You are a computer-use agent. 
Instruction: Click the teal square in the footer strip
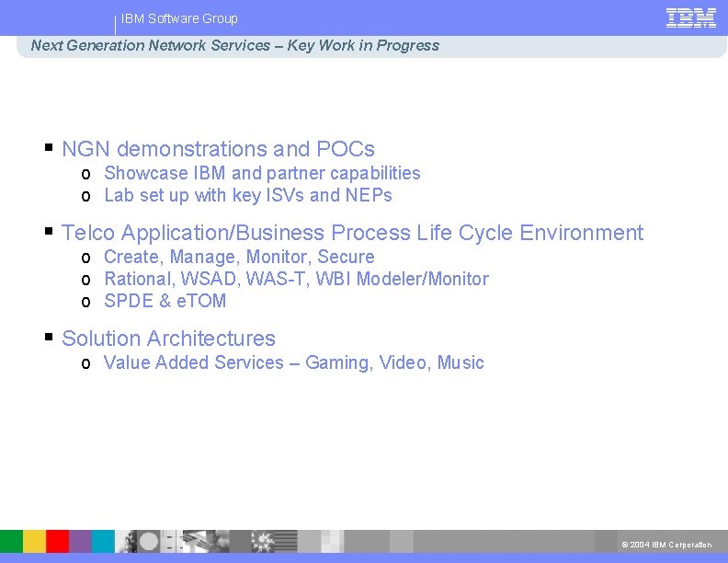pos(103,541)
